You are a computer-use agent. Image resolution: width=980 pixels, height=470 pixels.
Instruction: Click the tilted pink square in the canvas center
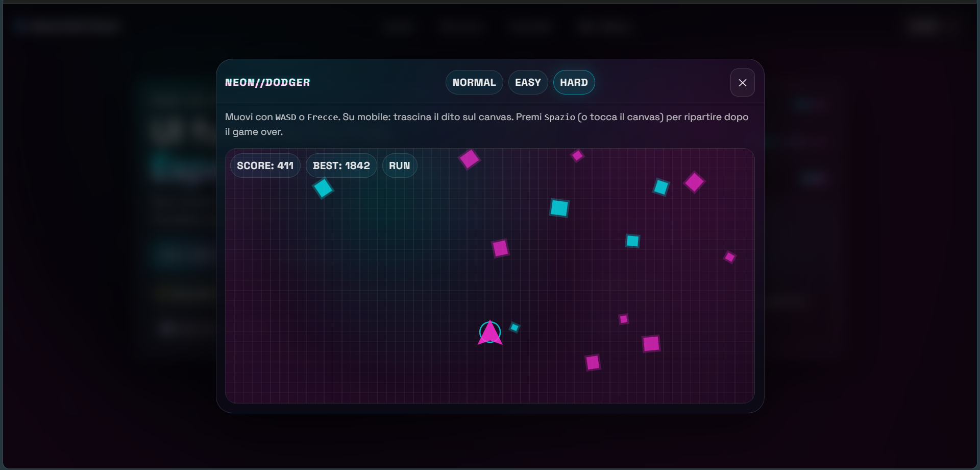pos(500,248)
